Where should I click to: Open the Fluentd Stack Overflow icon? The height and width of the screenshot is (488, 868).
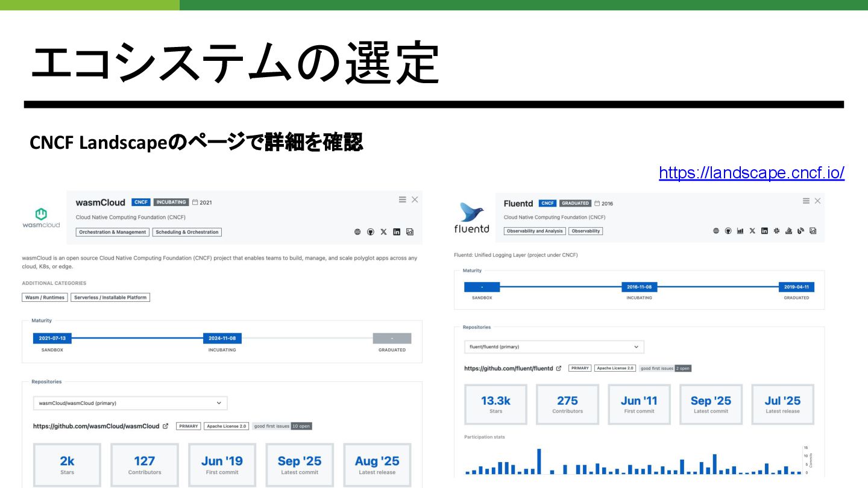(x=788, y=231)
